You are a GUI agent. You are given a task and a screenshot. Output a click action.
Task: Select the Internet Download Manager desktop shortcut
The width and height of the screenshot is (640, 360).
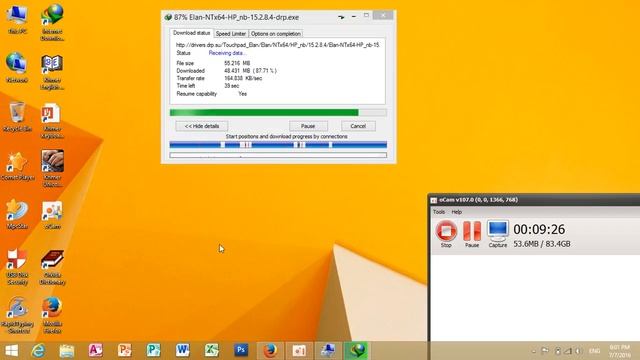click(52, 22)
